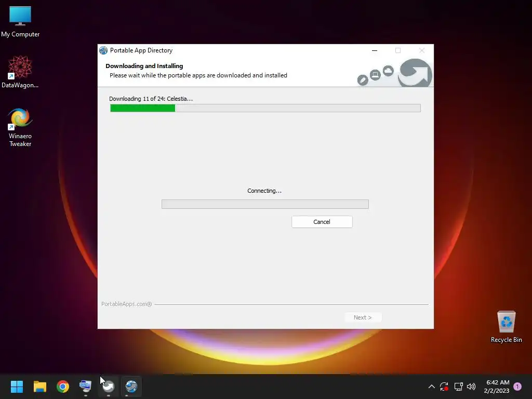Viewport: 532px width, 399px height.
Task: Switch to PortableApps platform taskbar icon
Action: pos(108,387)
